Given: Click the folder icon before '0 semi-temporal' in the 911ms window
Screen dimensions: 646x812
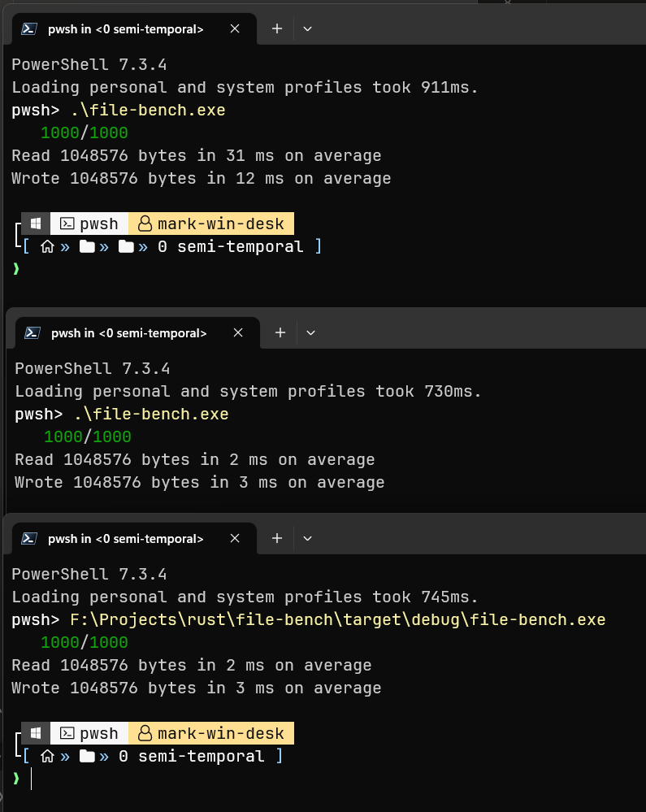Looking at the screenshot, I should (x=126, y=246).
